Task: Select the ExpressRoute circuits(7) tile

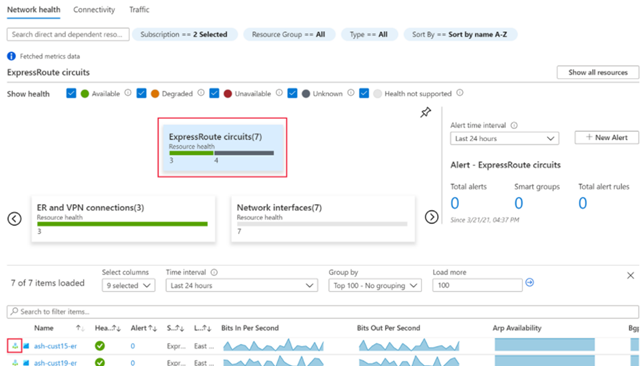Action: tap(222, 147)
